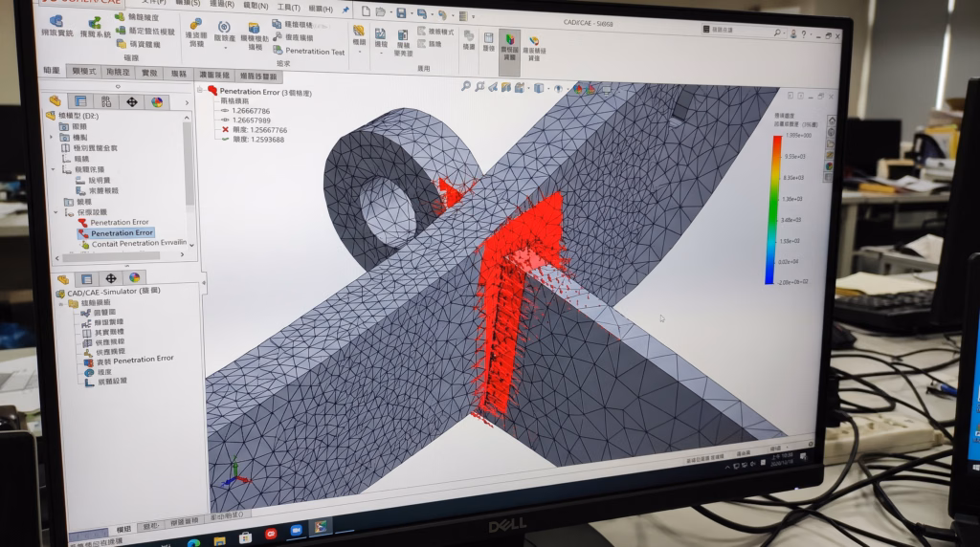Open the 工具(T) menu
The image size is (980, 547).
[x=288, y=8]
